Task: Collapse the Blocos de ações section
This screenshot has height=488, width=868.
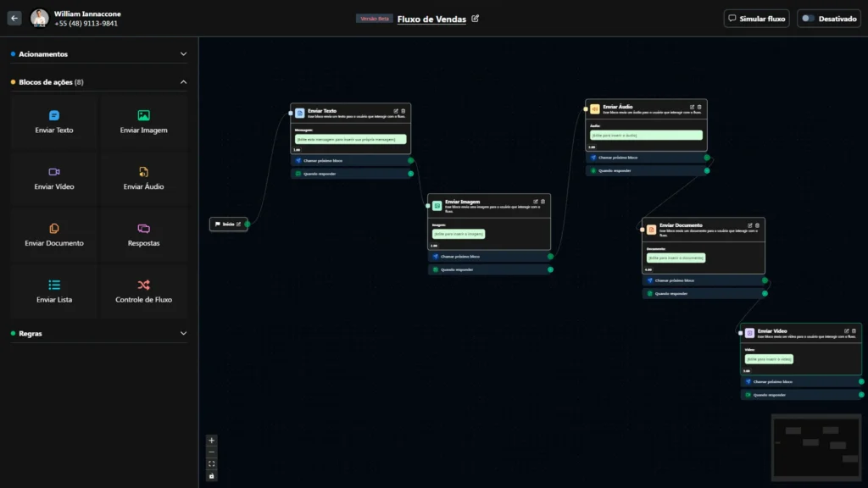Action: tap(183, 82)
